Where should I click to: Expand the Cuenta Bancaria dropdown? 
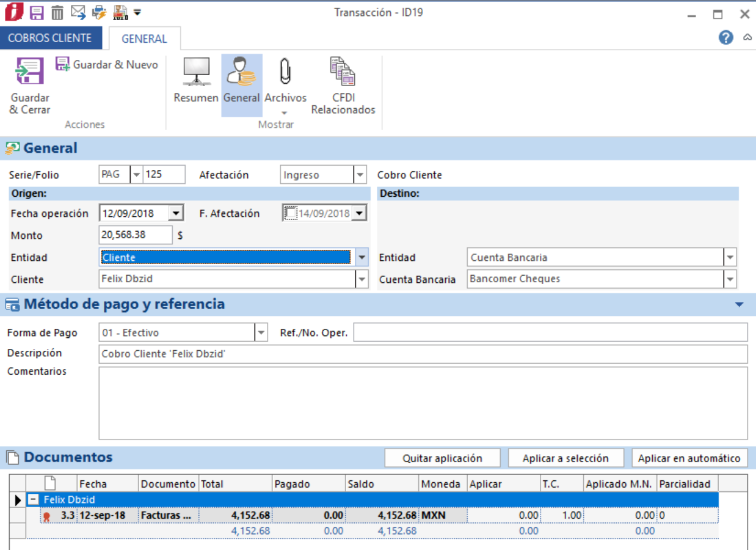click(730, 279)
